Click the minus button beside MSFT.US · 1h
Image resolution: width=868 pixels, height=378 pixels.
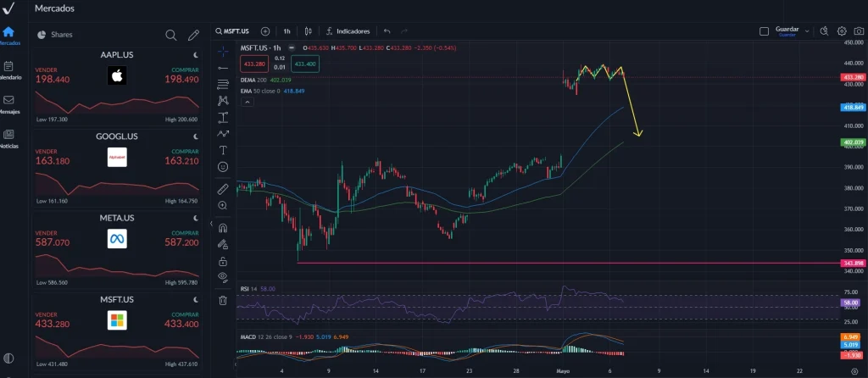pyautogui.click(x=292, y=48)
